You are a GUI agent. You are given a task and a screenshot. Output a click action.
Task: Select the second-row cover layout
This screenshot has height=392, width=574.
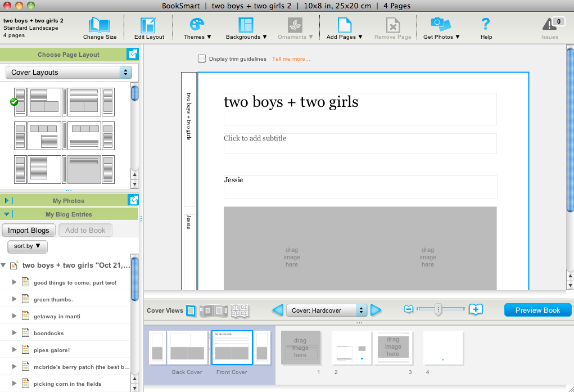[x=65, y=136]
